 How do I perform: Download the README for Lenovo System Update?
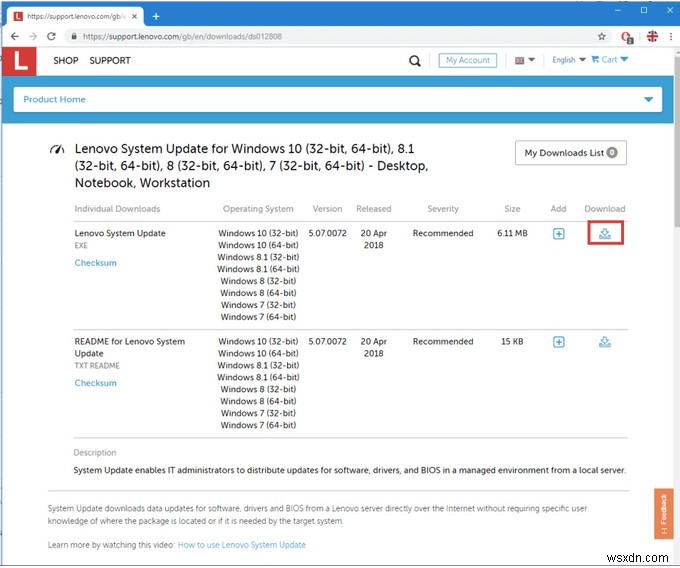605,343
